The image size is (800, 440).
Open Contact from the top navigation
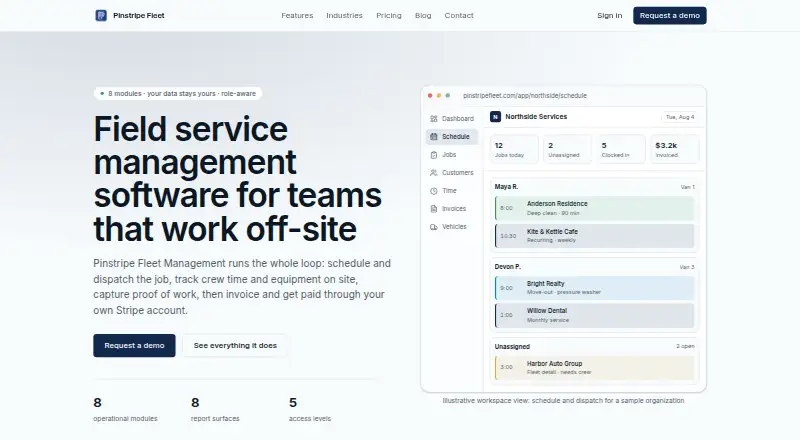[x=459, y=15]
